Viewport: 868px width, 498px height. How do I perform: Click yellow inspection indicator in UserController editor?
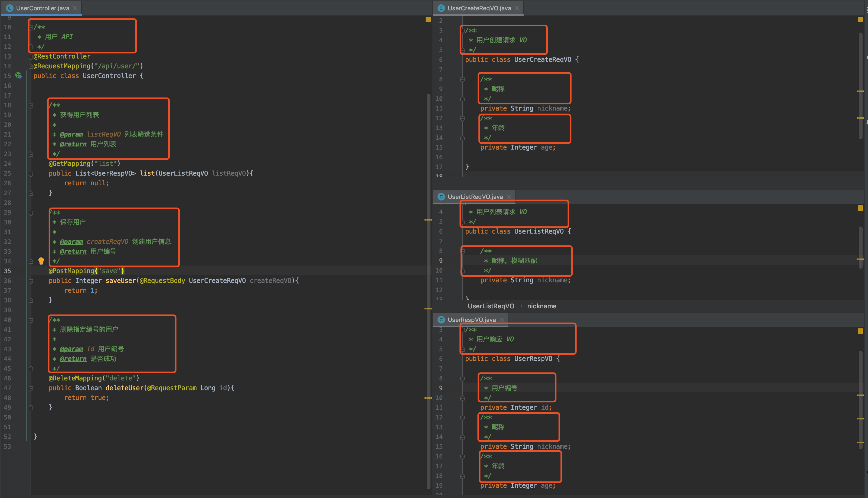coord(428,20)
